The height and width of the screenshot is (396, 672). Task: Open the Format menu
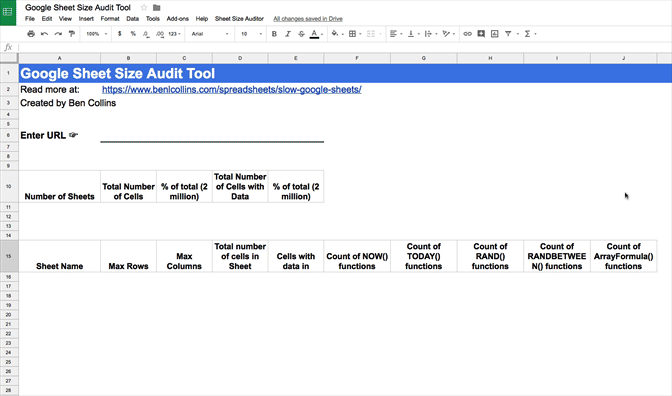pyautogui.click(x=110, y=19)
